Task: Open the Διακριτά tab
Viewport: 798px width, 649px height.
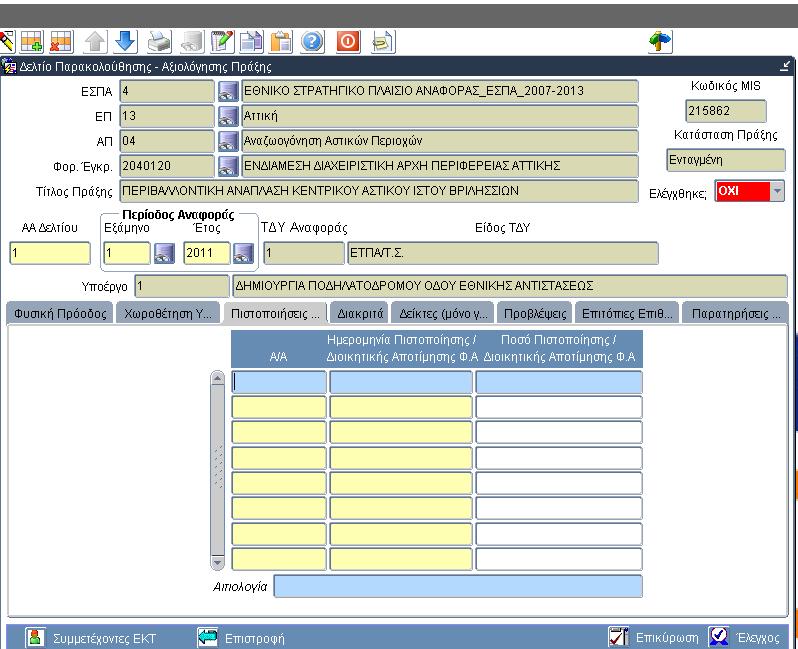Action: point(360,314)
